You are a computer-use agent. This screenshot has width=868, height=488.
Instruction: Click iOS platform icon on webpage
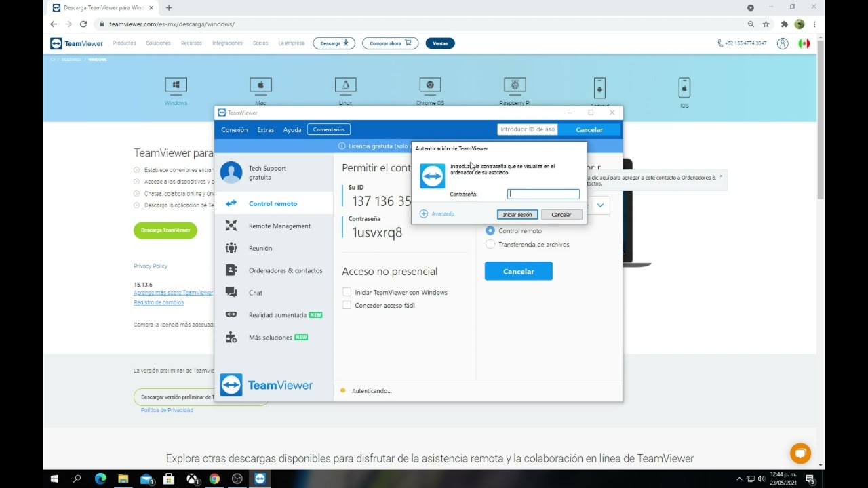point(684,87)
